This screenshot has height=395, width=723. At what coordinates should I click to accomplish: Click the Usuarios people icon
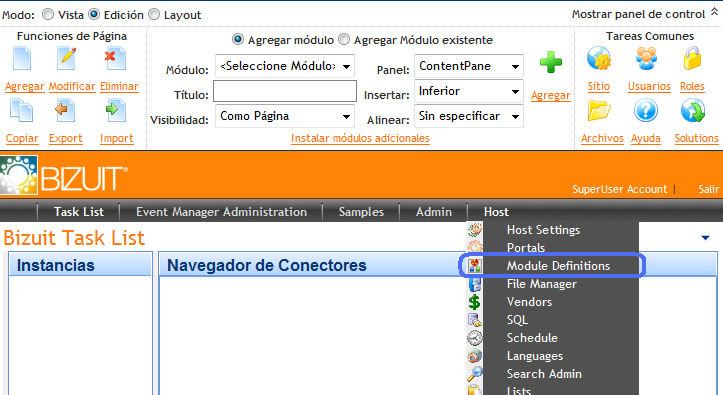(x=646, y=59)
